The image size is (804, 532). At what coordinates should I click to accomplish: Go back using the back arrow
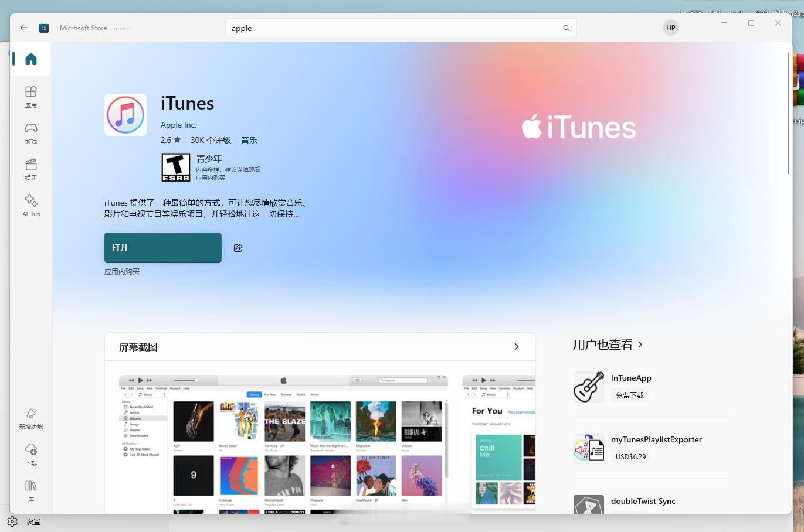coord(24,28)
